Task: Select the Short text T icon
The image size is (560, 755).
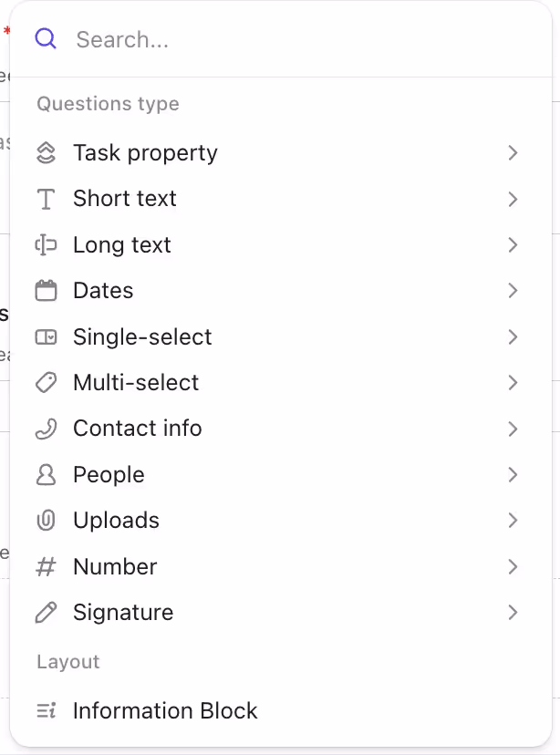Action: (46, 199)
